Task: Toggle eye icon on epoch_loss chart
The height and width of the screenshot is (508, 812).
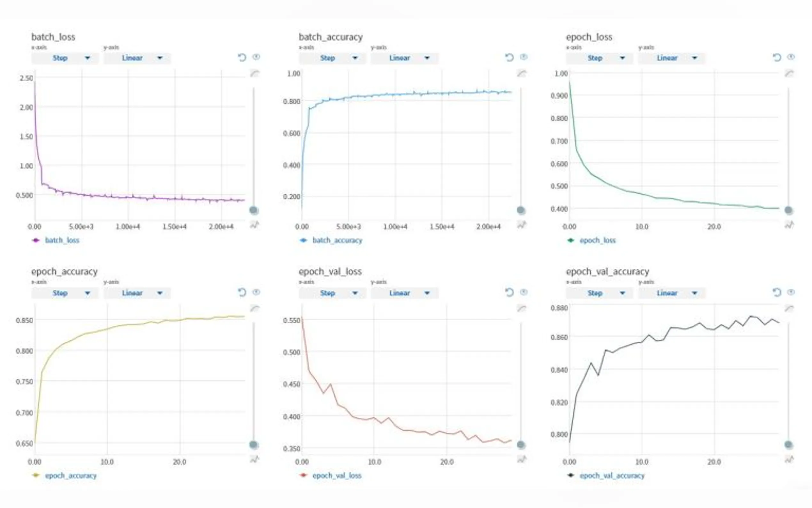Action: [791, 57]
